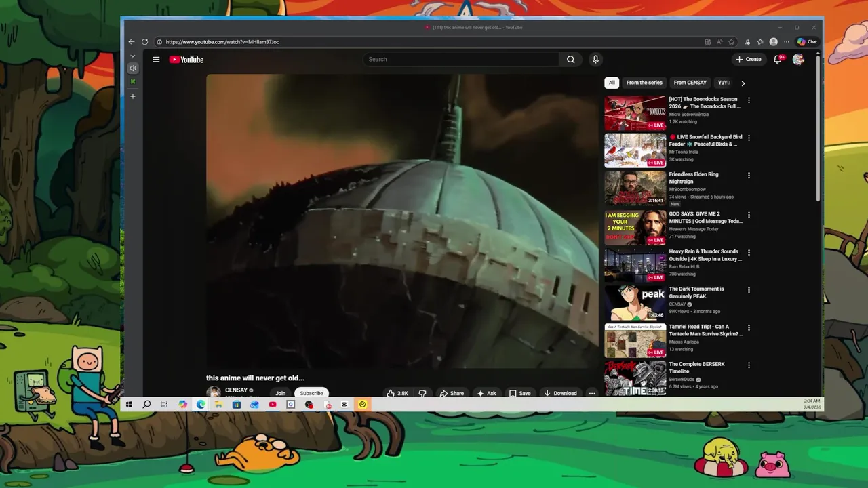Activate Read aloud icon in address bar
This screenshot has height=488, width=868.
tap(719, 42)
